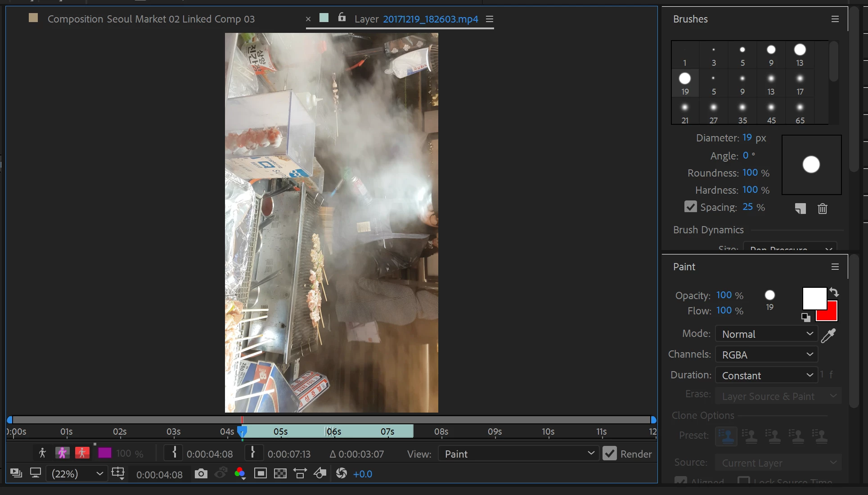Delete brush with the trash icon
Screen dimensions: 868x495
[x=822, y=209]
